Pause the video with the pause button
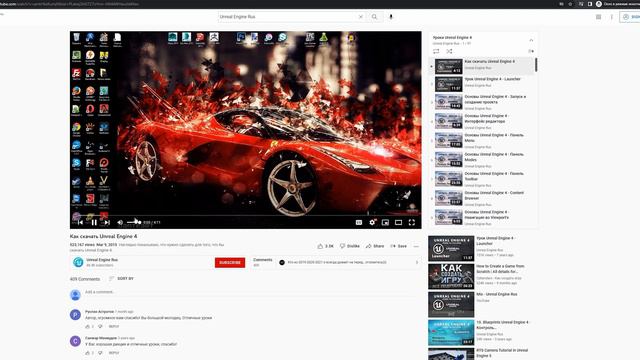The width and height of the screenshot is (640, 360). [94, 222]
